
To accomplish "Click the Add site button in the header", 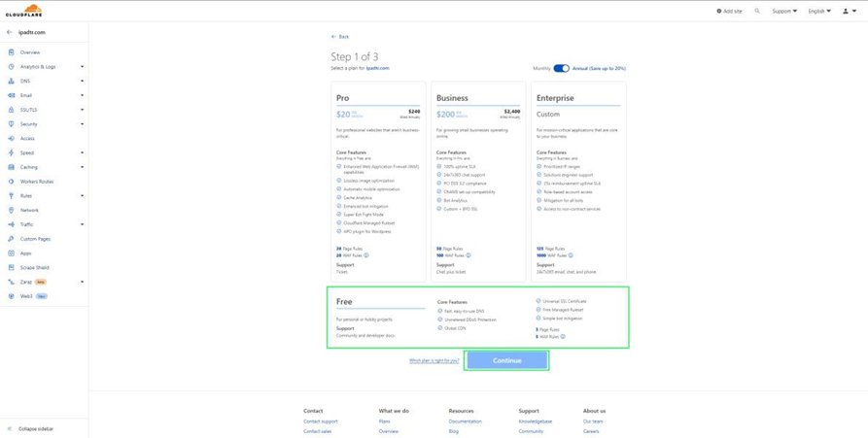I will point(729,11).
